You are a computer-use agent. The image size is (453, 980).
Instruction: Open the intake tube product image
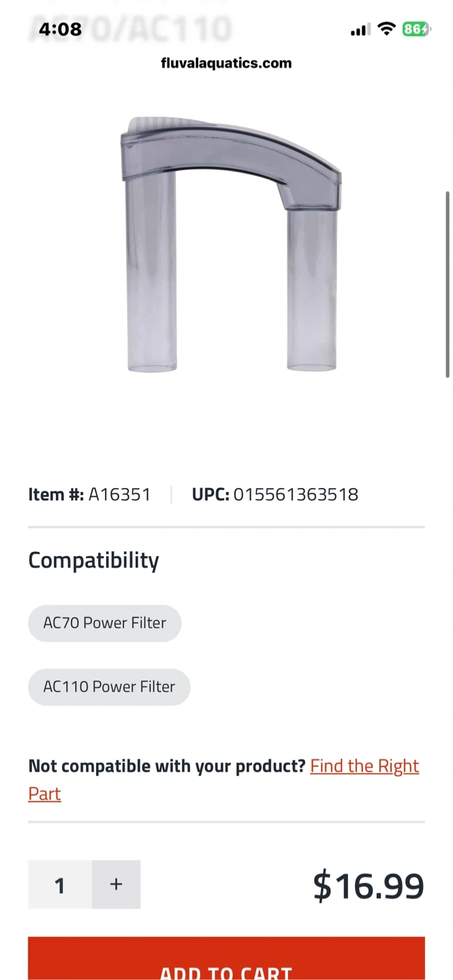point(230,245)
